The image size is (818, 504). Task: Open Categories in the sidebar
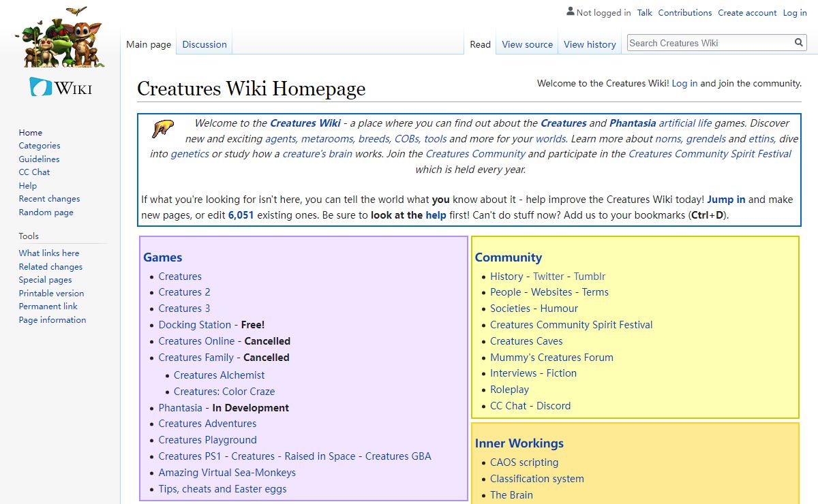(40, 145)
